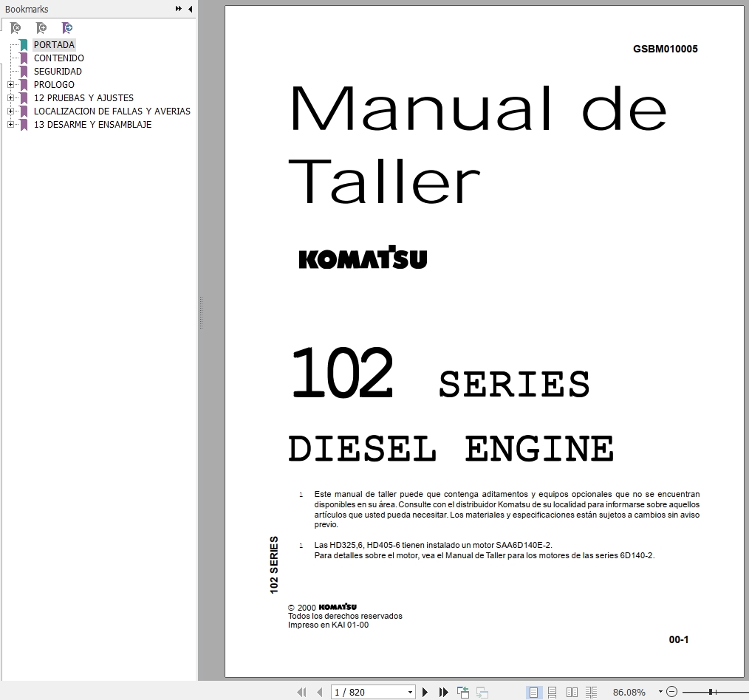Image resolution: width=749 pixels, height=700 pixels.
Task: Select continuous page view mode
Action: tap(553, 692)
